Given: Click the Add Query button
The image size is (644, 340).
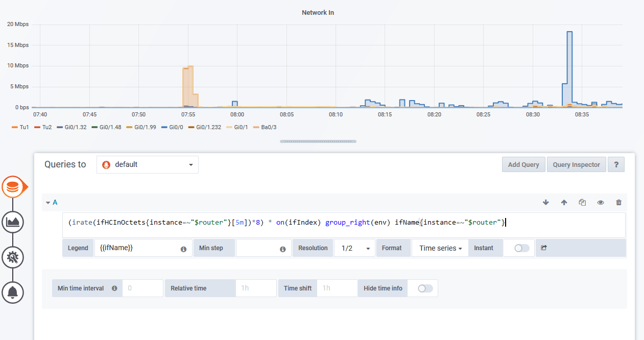Looking at the screenshot, I should coord(523,164).
